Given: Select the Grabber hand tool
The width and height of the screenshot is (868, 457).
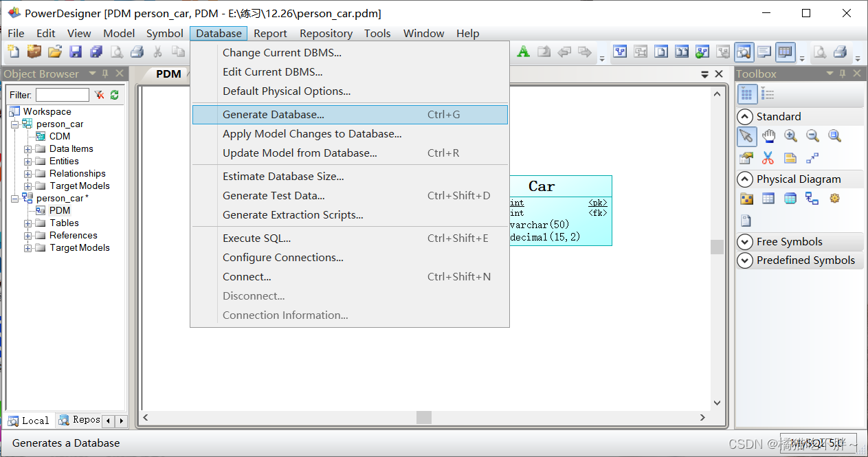Looking at the screenshot, I should point(768,136).
